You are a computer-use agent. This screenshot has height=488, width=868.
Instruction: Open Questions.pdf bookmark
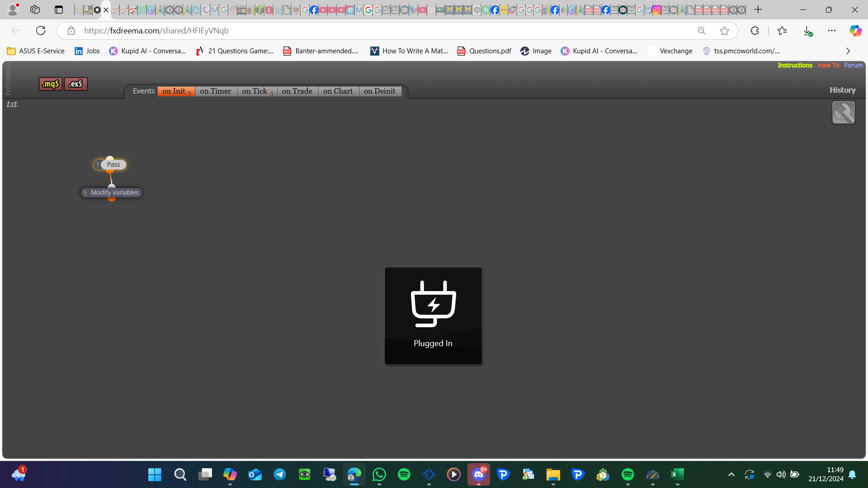[x=484, y=51]
